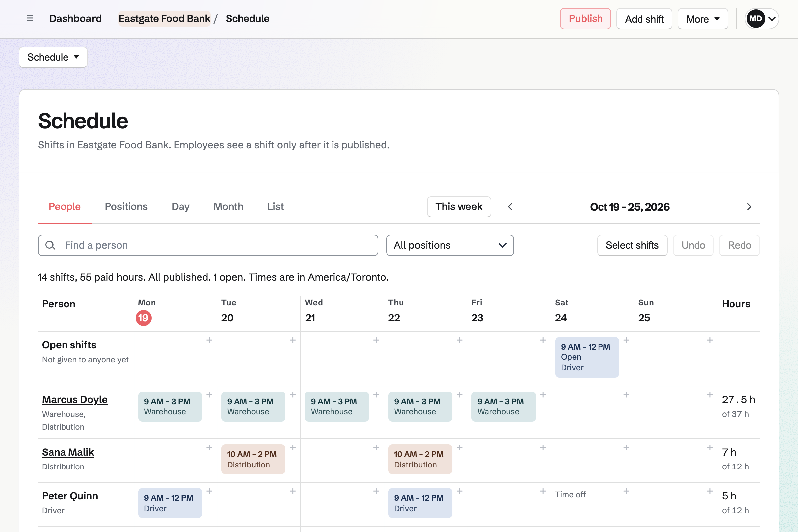Add shift for Peter Quinn on Wednesday
Viewport: 798px width, 532px height.
point(376,491)
